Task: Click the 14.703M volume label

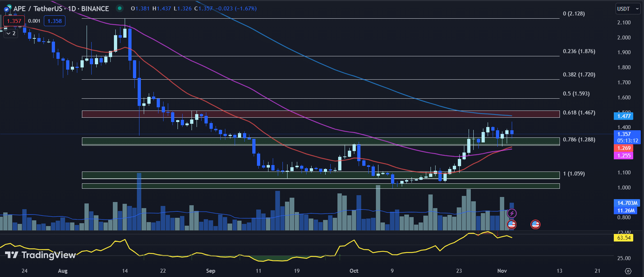Action: pos(627,203)
